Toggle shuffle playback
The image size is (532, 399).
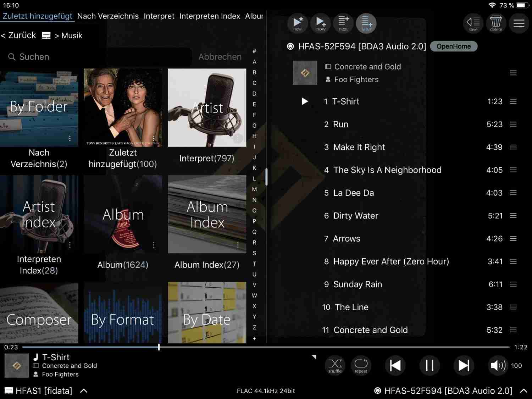335,365
